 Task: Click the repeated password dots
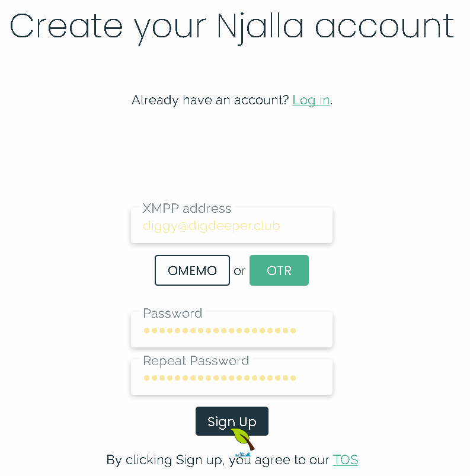(219, 378)
